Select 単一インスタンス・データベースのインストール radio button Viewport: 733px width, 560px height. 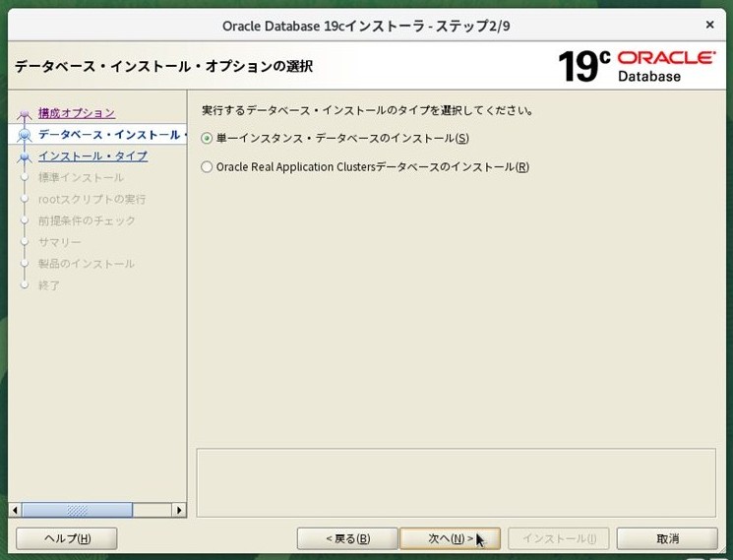[207, 139]
